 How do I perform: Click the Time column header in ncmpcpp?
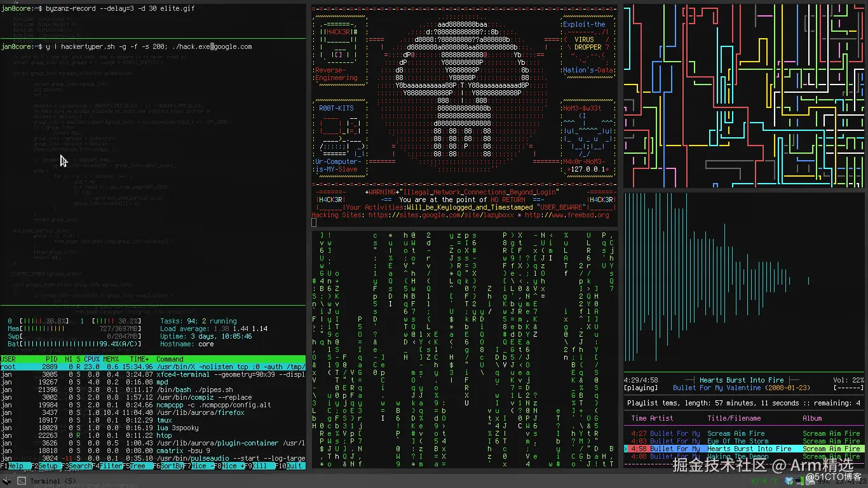639,418
